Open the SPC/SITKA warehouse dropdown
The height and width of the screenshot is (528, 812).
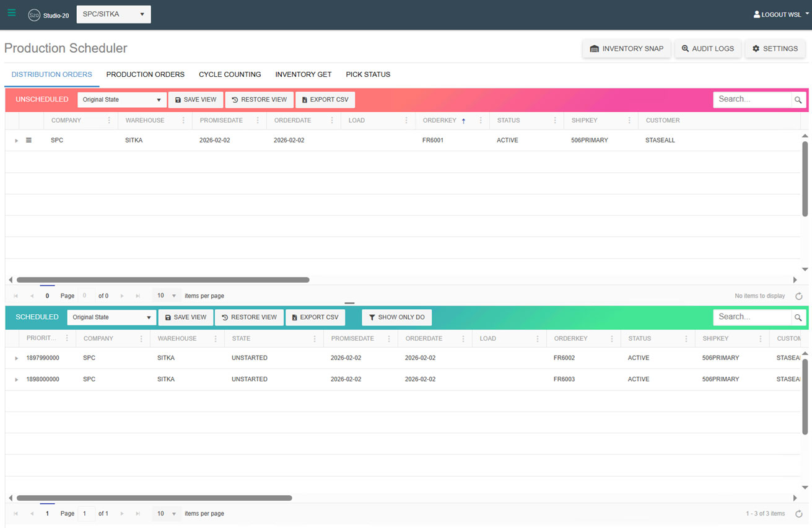click(x=113, y=14)
